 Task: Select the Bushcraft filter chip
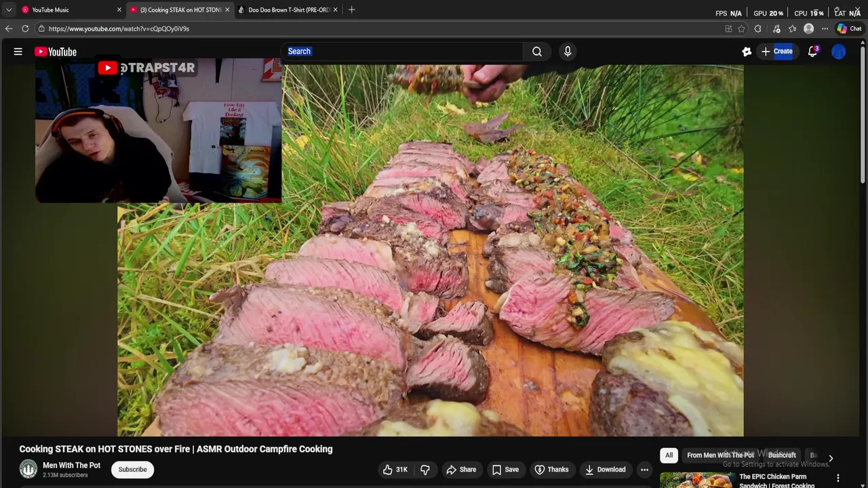point(782,455)
